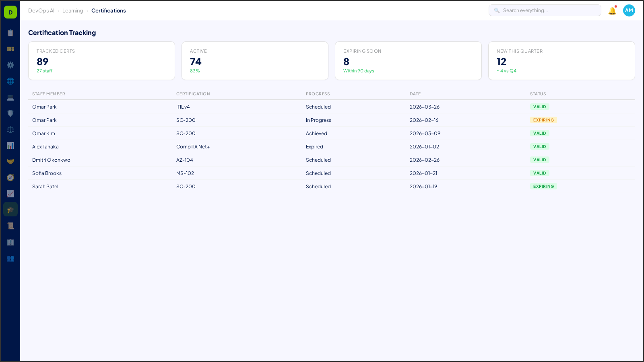The height and width of the screenshot is (362, 644).
Task: Select the scales compliance icon
Action: (x=10, y=129)
